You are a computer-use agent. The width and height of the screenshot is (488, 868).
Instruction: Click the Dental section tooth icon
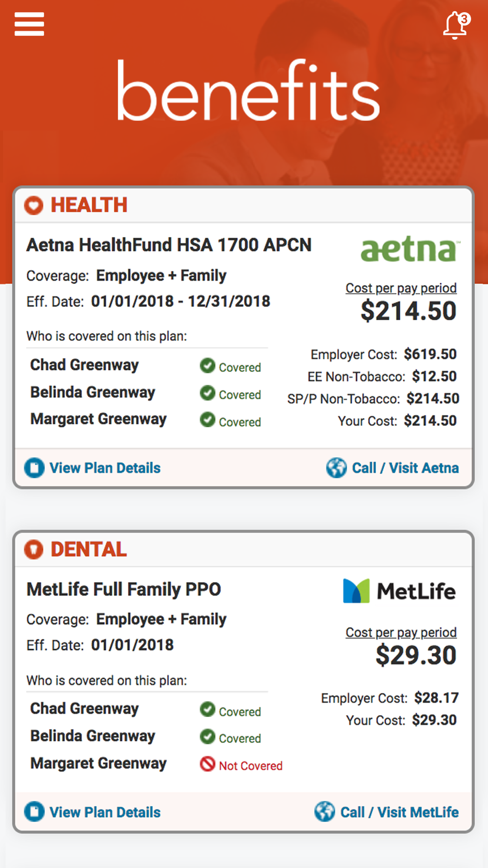(x=34, y=549)
